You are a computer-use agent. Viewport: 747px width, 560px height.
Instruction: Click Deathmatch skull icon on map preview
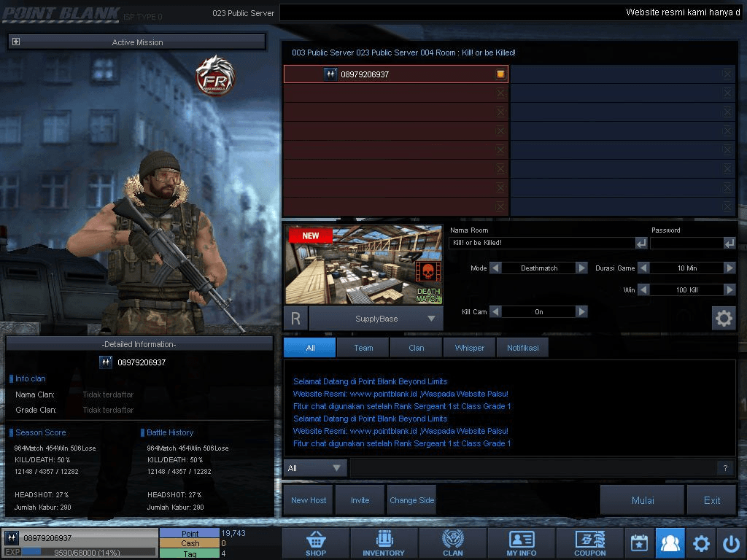(427, 272)
